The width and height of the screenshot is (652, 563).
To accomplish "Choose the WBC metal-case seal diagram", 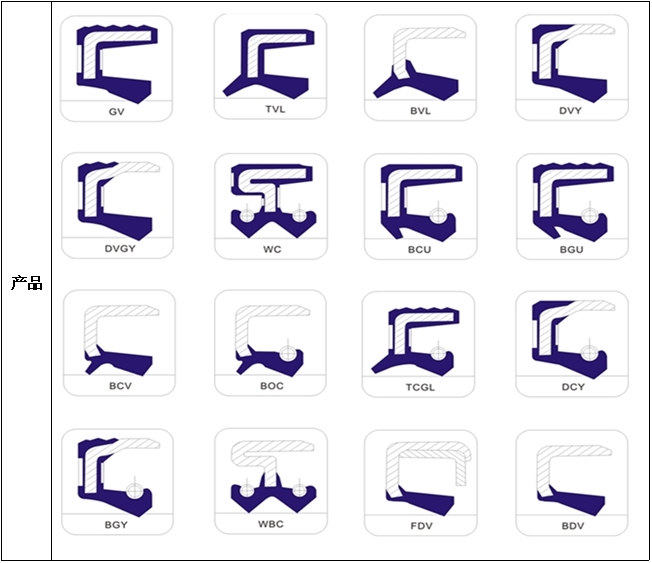I will coord(271,482).
